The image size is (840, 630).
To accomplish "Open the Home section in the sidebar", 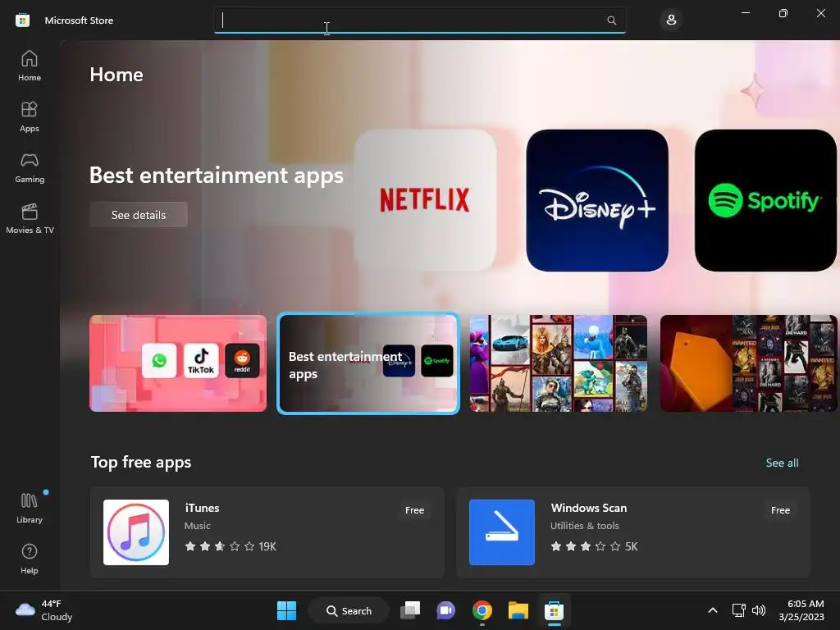I will 30,66.
